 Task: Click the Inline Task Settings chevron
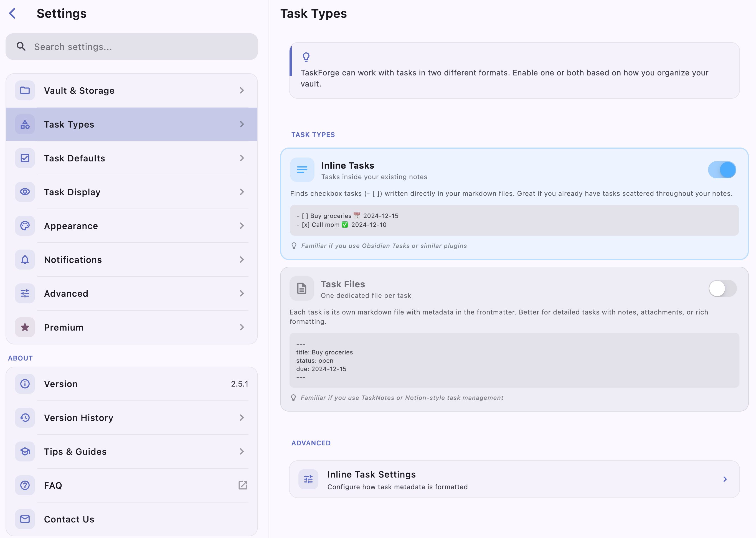point(725,479)
